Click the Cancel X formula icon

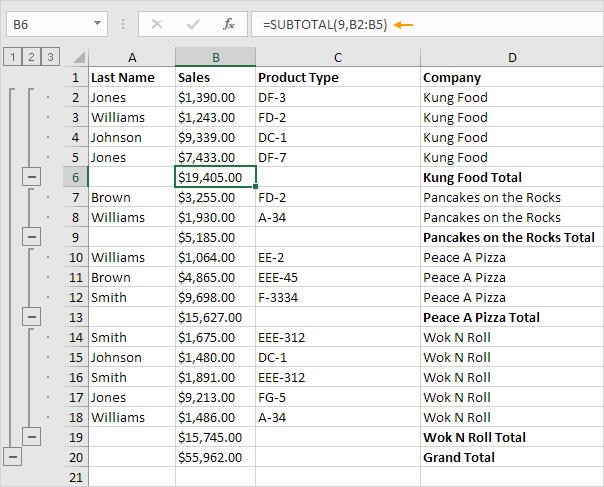click(x=159, y=23)
